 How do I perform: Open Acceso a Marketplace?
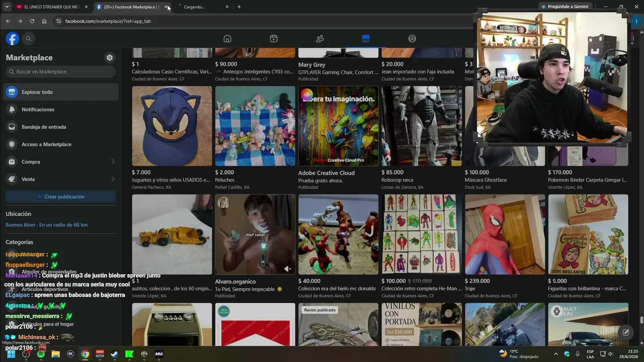coord(61,144)
